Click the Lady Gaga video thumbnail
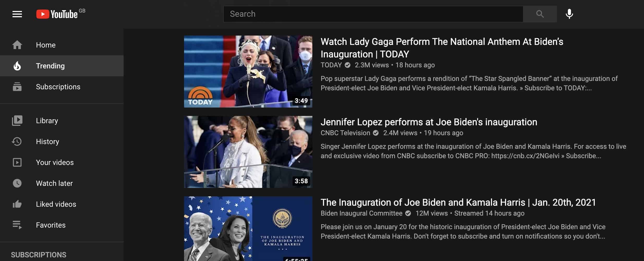Viewport: 644px width, 261px height. click(x=248, y=72)
